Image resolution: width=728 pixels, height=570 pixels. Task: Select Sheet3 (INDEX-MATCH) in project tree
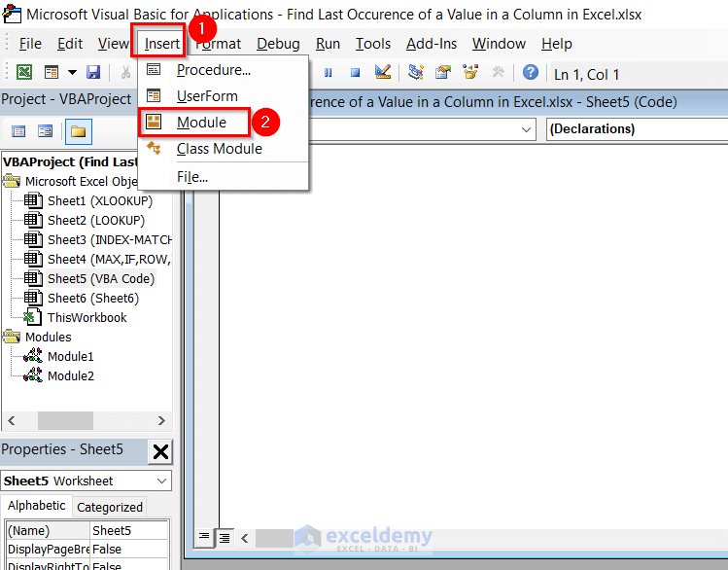[x=110, y=240]
